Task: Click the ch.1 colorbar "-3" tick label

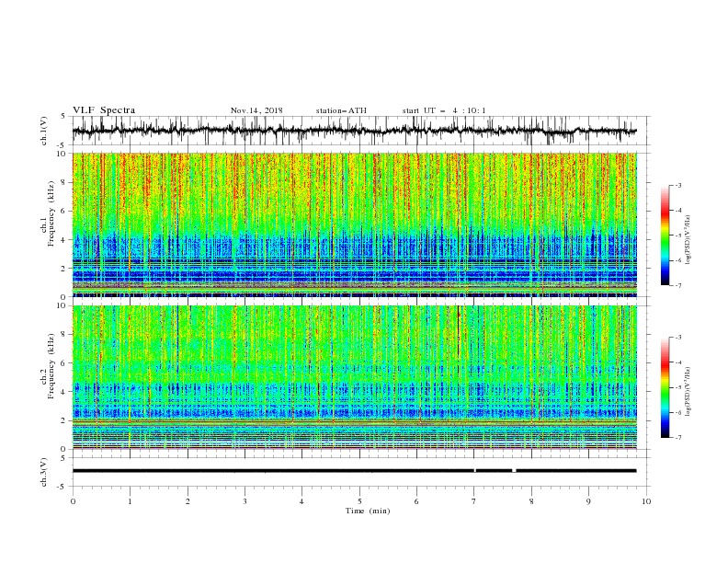Action: coord(677,185)
